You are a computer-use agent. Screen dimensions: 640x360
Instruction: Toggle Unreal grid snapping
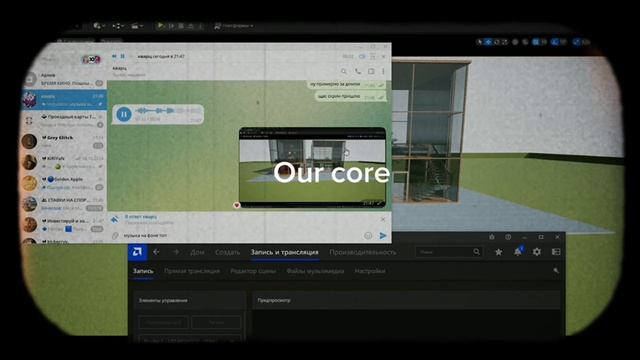(536, 42)
